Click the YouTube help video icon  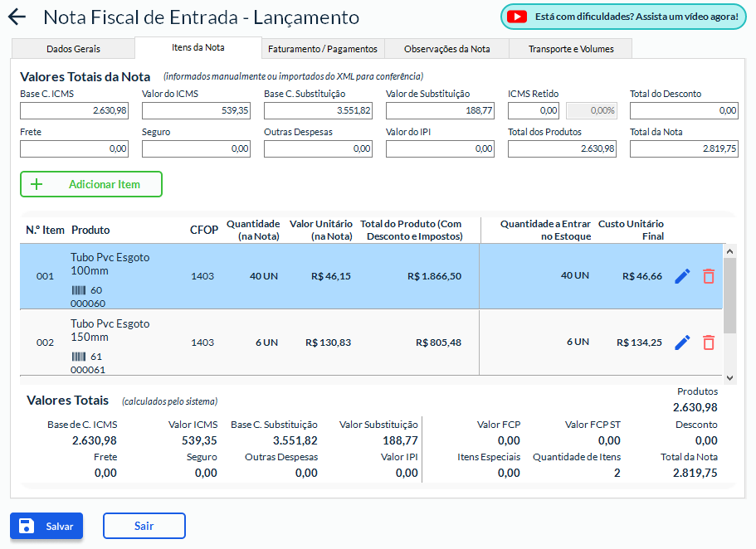tap(518, 17)
